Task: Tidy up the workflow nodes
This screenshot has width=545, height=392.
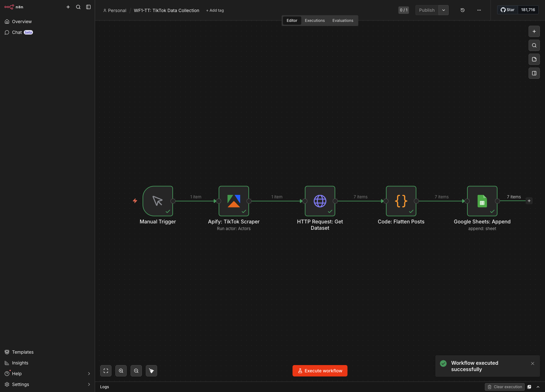Action: point(151,371)
